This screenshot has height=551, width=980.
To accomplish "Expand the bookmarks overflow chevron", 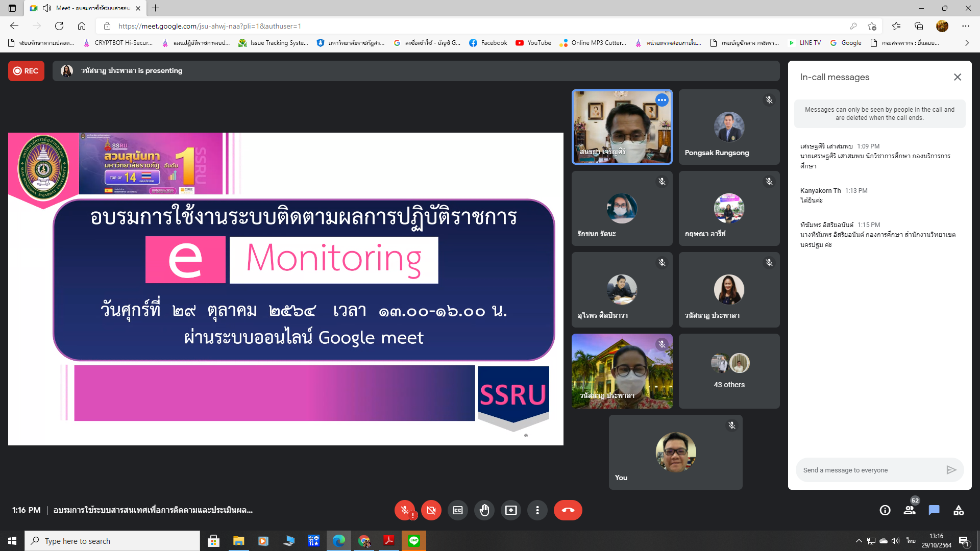I will (967, 43).
